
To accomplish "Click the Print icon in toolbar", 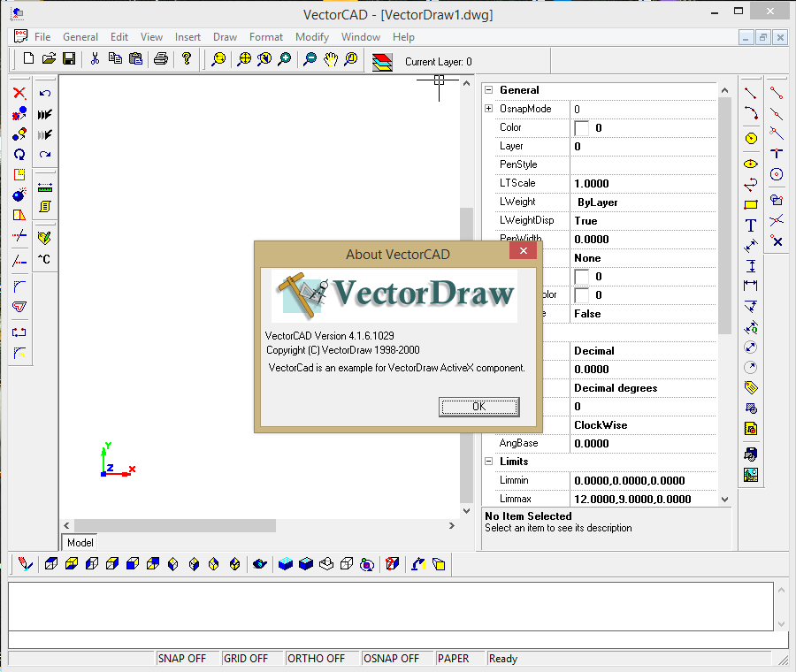I will tap(161, 59).
